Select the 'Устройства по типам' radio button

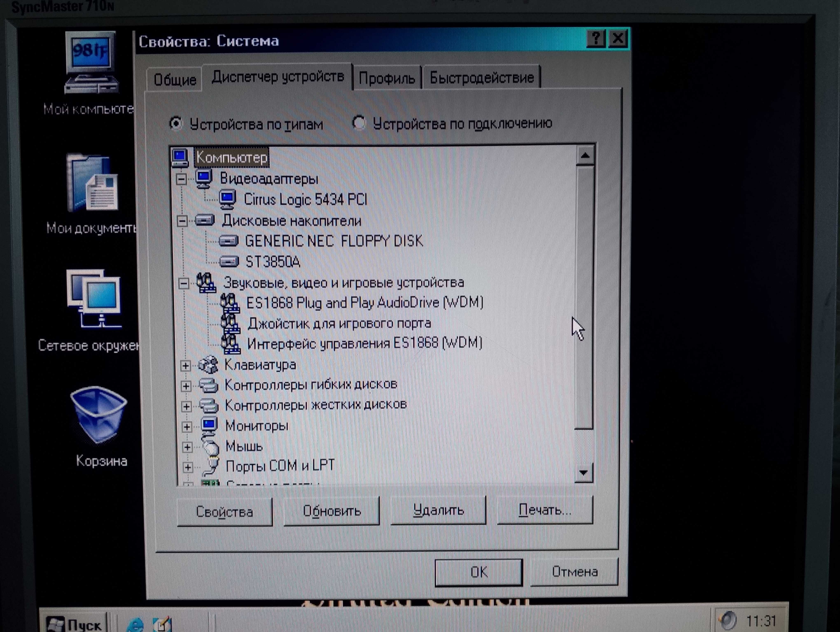click(x=175, y=123)
